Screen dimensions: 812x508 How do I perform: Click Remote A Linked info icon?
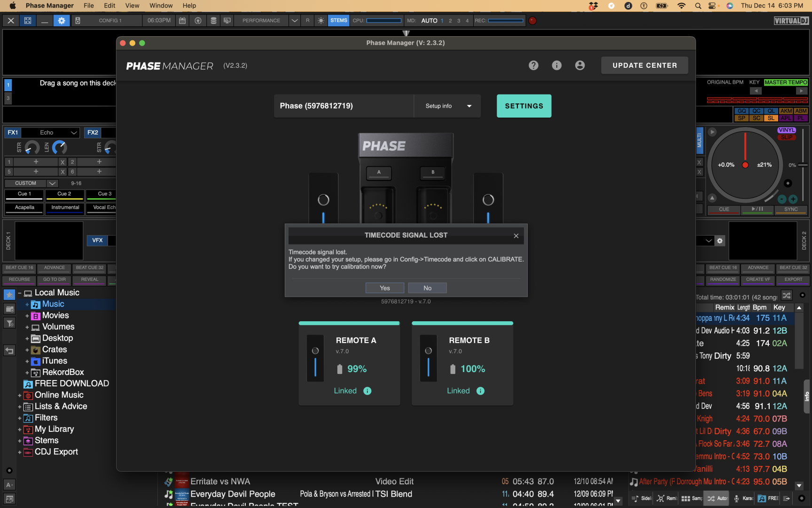(x=367, y=391)
